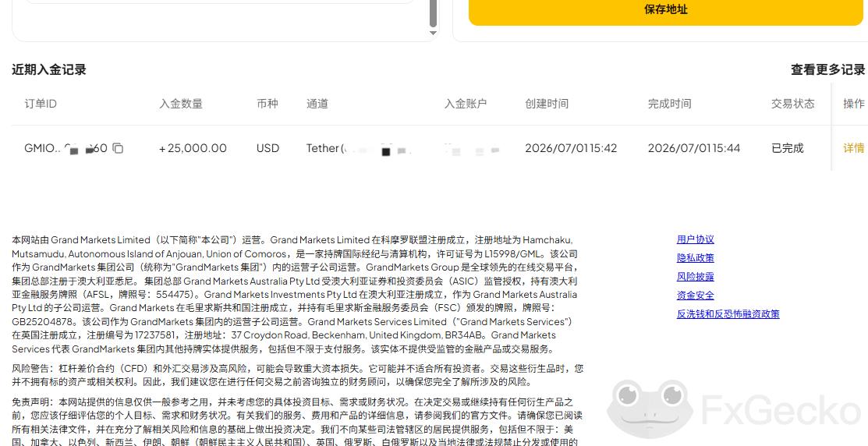Open the 反洗钱和反恐怖融资政策 link

(728, 313)
